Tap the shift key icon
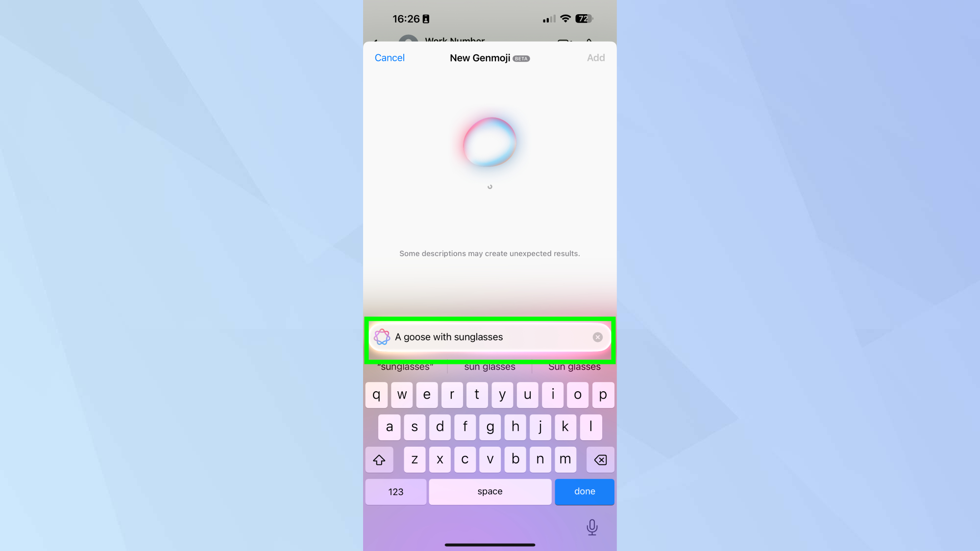The height and width of the screenshot is (551, 980). [379, 459]
